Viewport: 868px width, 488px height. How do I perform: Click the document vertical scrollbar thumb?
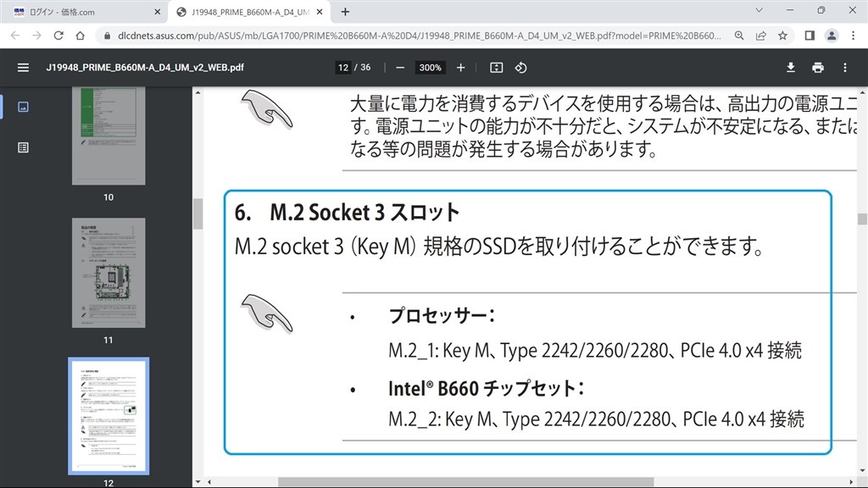pos(862,219)
